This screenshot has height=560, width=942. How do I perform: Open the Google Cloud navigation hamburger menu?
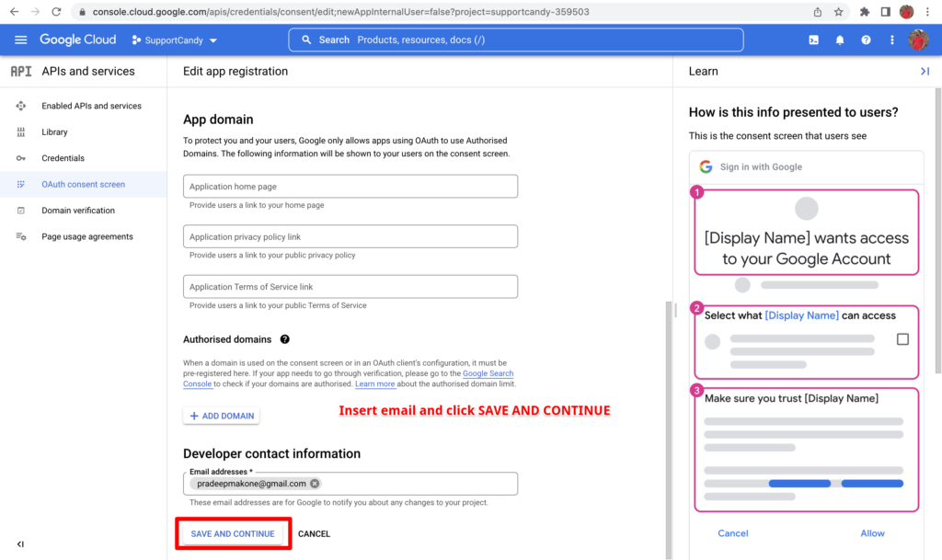[20, 40]
